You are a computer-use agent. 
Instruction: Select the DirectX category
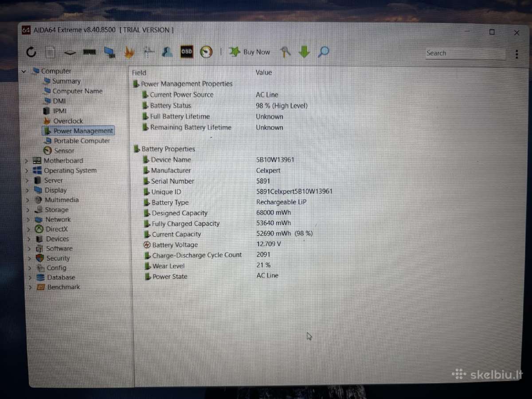51,229
